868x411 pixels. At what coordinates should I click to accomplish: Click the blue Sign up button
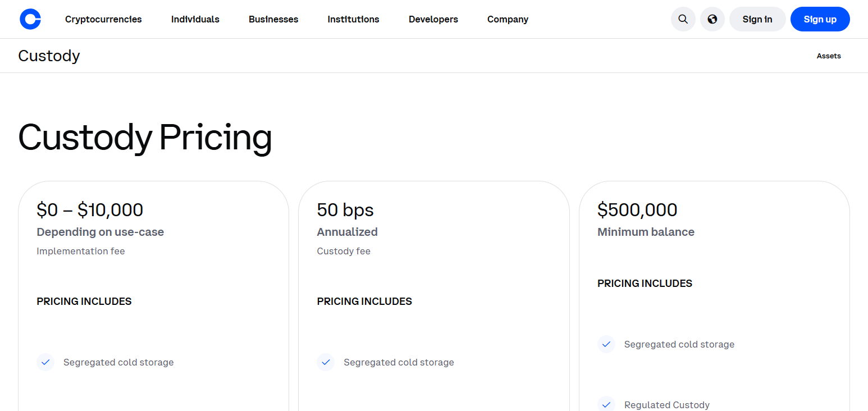[x=820, y=19]
